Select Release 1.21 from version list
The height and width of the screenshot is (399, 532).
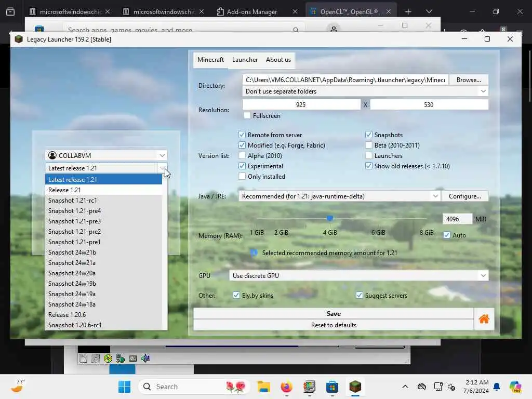tap(103, 190)
